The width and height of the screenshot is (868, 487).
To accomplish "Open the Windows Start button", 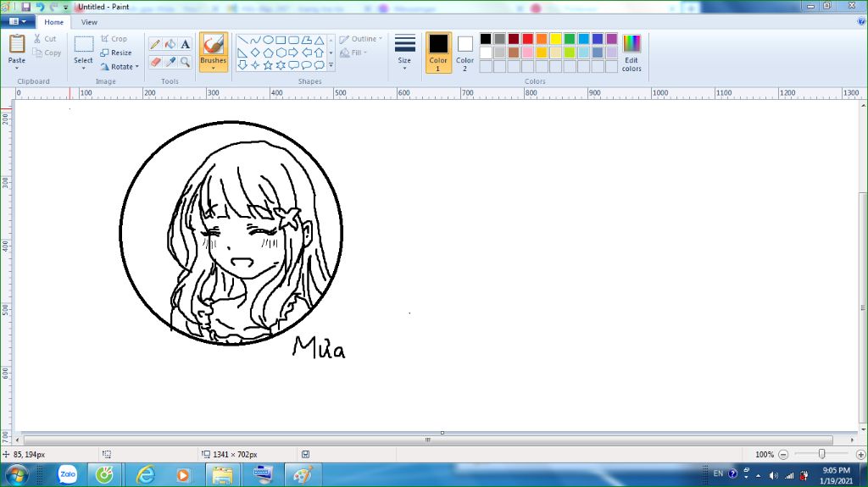I will pos(17,475).
